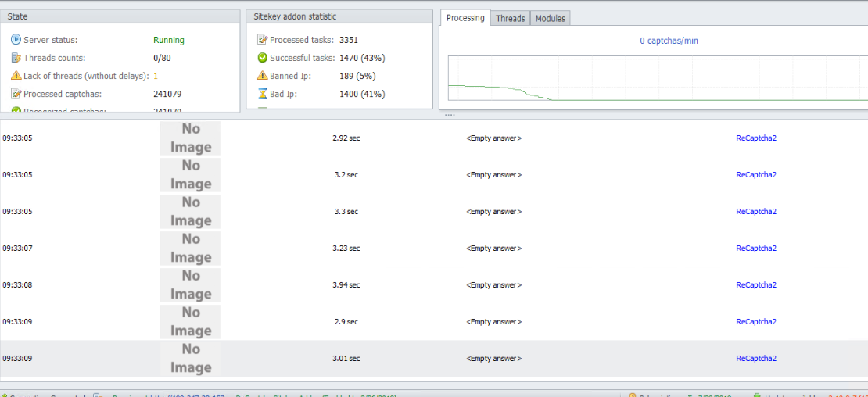Viewport: 868px width, 397px height.
Task: Click No Image thumbnail in 3.01 sec row
Action: tap(191, 358)
